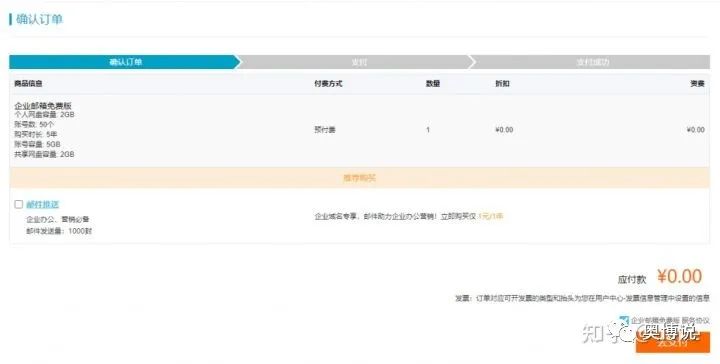Image resolution: width=720 pixels, height=364 pixels.
Task: Select the last payment-success step in the progress bar
Action: tap(592, 62)
